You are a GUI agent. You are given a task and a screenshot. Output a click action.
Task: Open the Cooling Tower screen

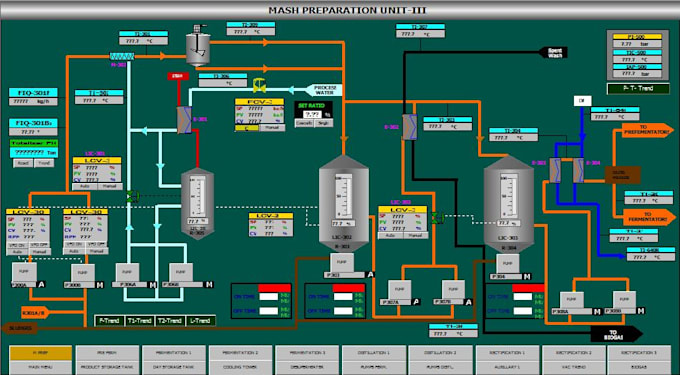click(x=241, y=367)
